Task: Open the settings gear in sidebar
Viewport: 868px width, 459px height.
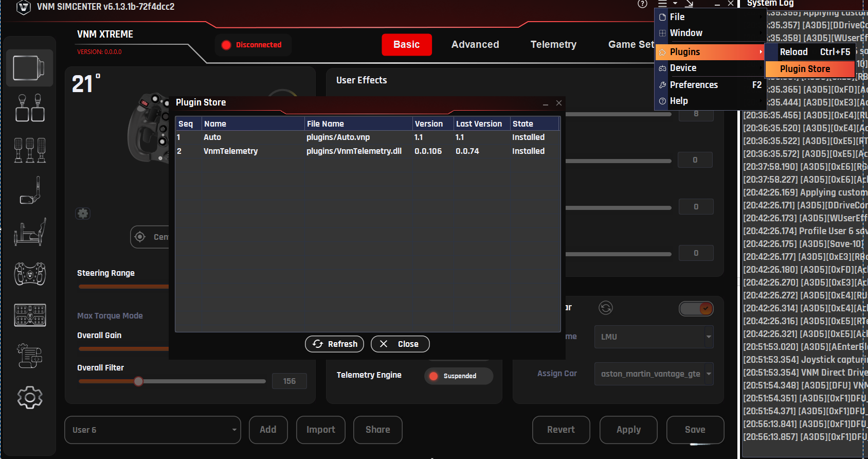Action: click(30, 397)
